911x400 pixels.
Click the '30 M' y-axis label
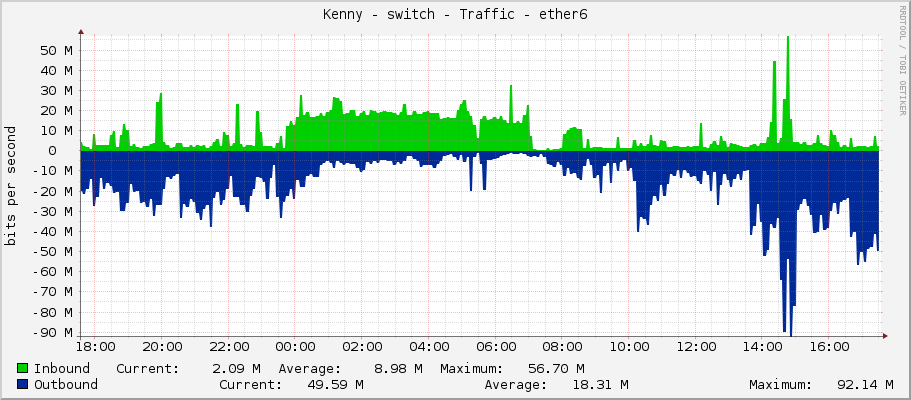56,91
